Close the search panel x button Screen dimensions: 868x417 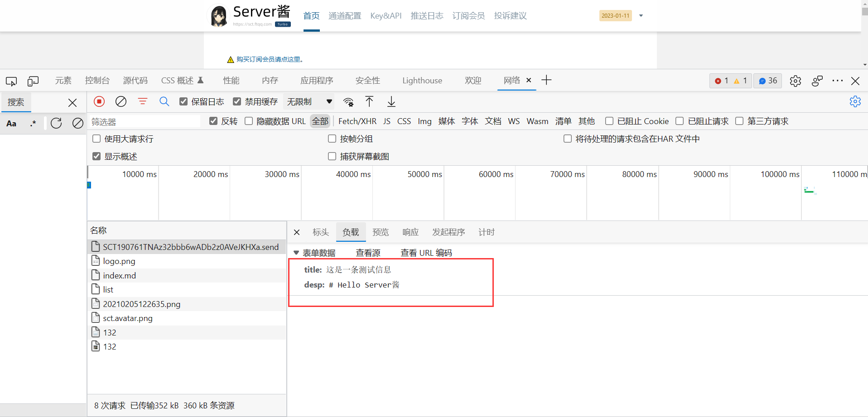click(x=72, y=103)
